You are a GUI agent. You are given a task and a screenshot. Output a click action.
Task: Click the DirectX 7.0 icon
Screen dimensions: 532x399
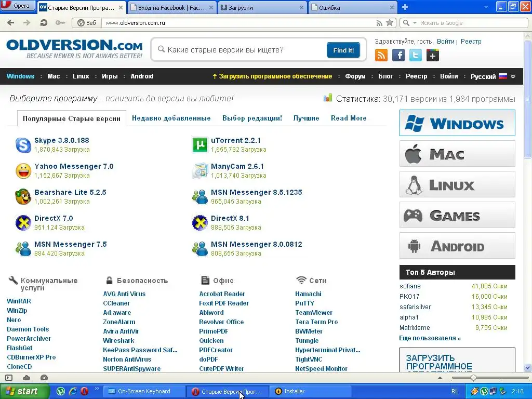(x=23, y=222)
